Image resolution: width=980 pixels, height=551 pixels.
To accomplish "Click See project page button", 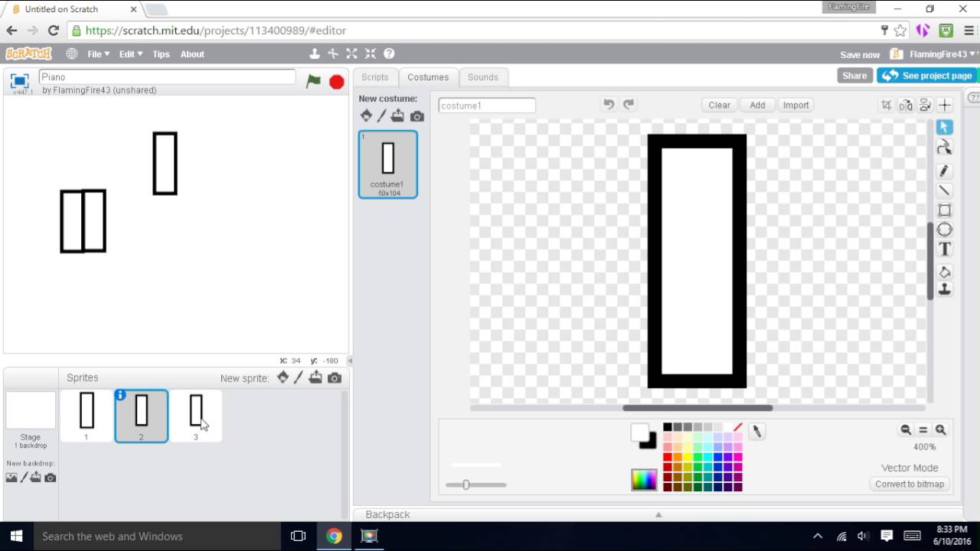I will 928,76.
